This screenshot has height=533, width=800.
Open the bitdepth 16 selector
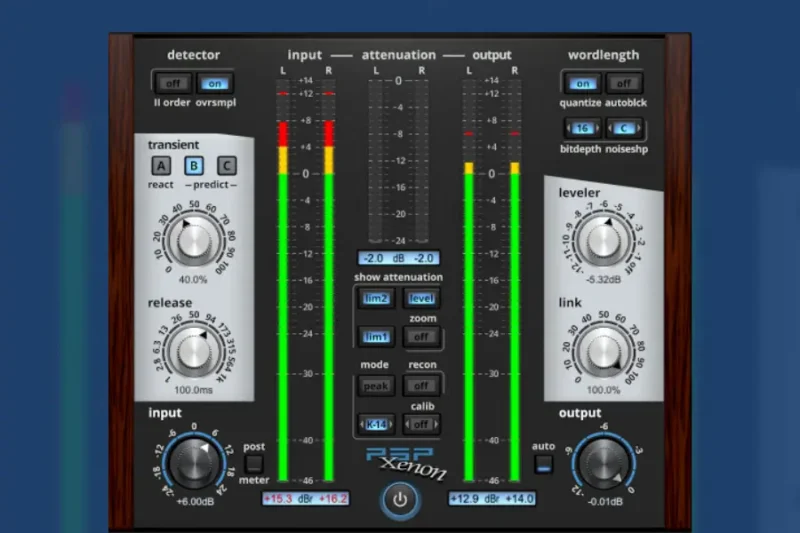(x=582, y=129)
